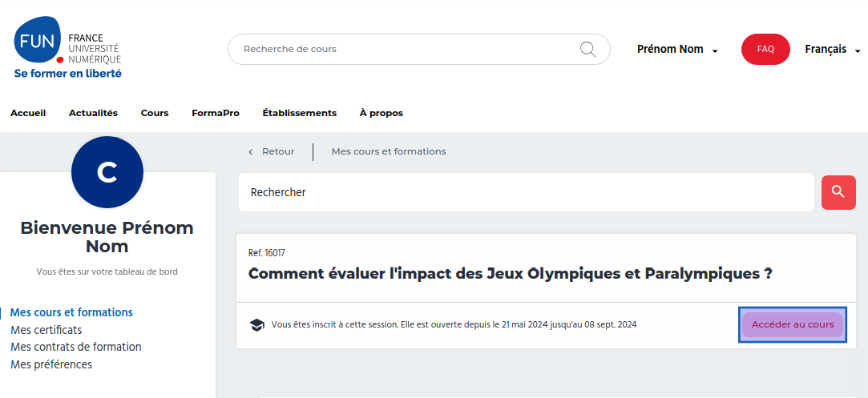The height and width of the screenshot is (398, 868).
Task: Click the red FAQ button
Action: tap(765, 49)
